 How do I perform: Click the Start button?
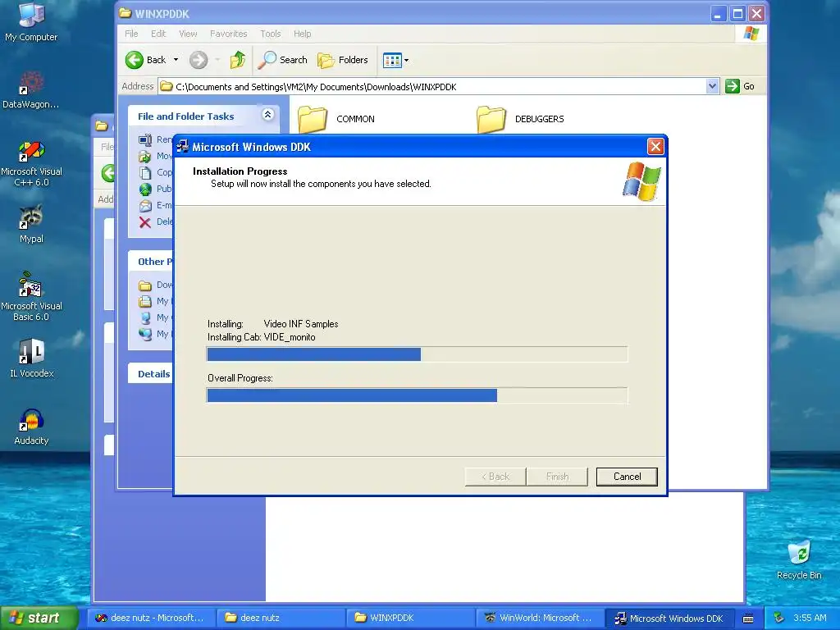tap(39, 618)
